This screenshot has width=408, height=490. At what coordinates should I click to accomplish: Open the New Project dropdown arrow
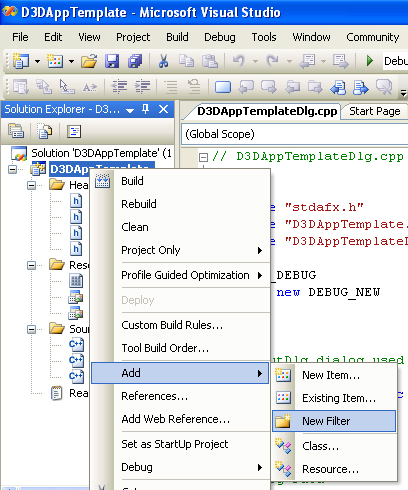37,61
